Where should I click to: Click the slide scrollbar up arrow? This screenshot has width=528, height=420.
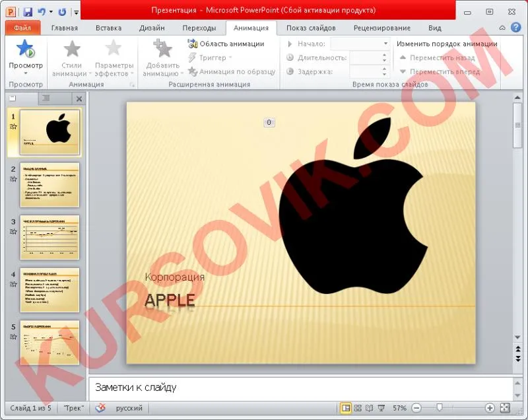[517, 98]
